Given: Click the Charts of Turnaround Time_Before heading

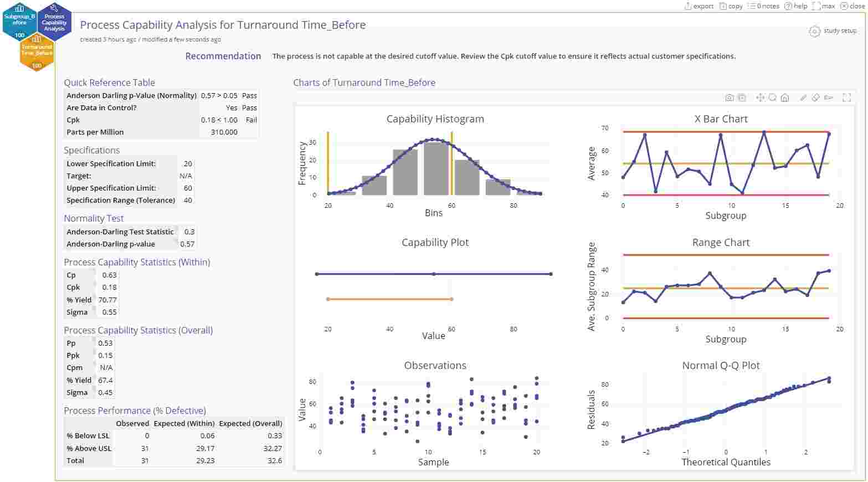Looking at the screenshot, I should (x=364, y=83).
